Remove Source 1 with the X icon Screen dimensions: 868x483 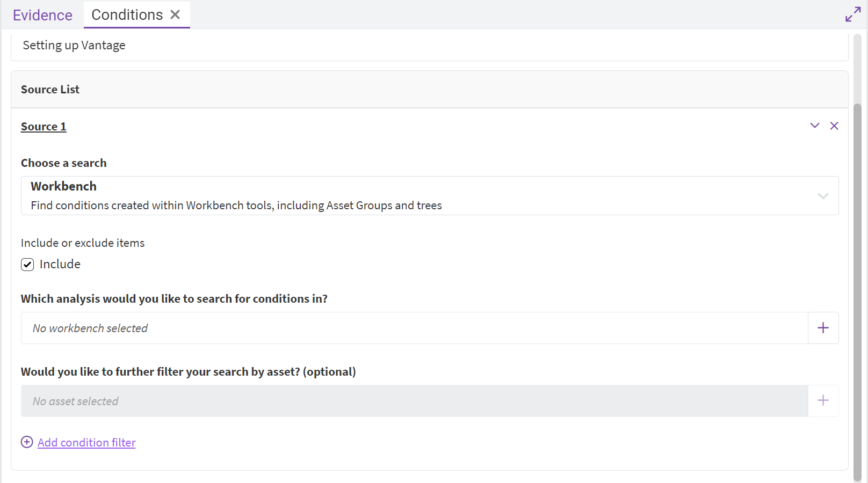pos(834,126)
